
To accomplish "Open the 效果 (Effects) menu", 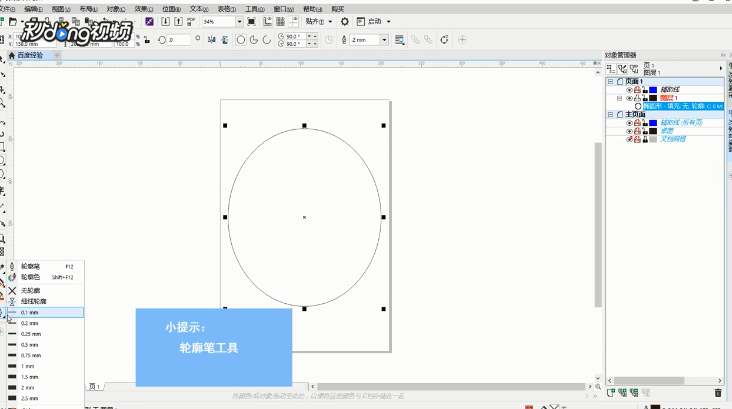I will click(x=144, y=9).
